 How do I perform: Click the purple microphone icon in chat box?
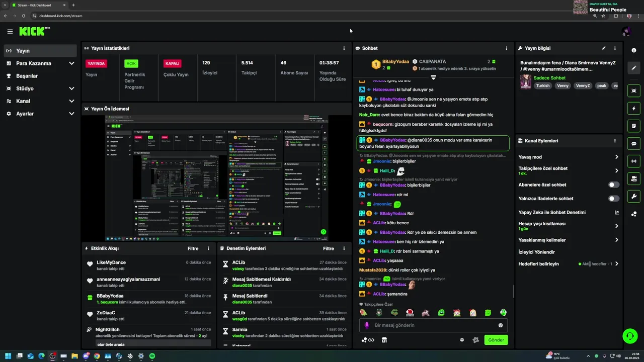[x=367, y=325]
